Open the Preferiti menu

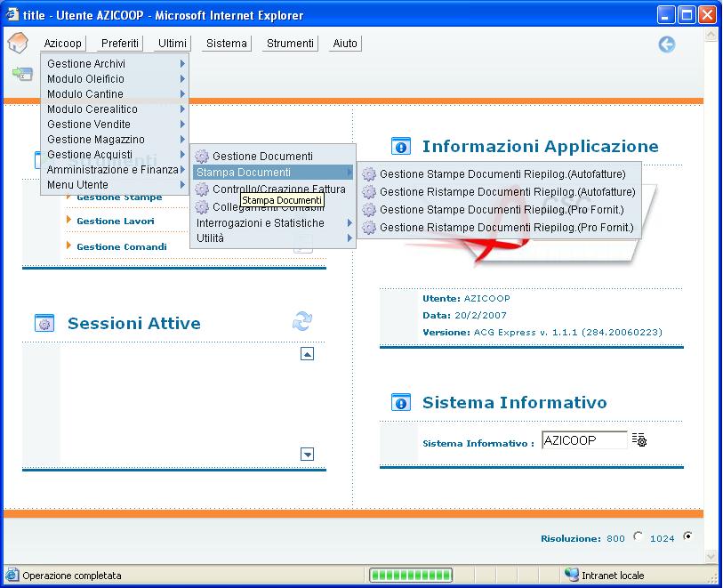pos(120,44)
